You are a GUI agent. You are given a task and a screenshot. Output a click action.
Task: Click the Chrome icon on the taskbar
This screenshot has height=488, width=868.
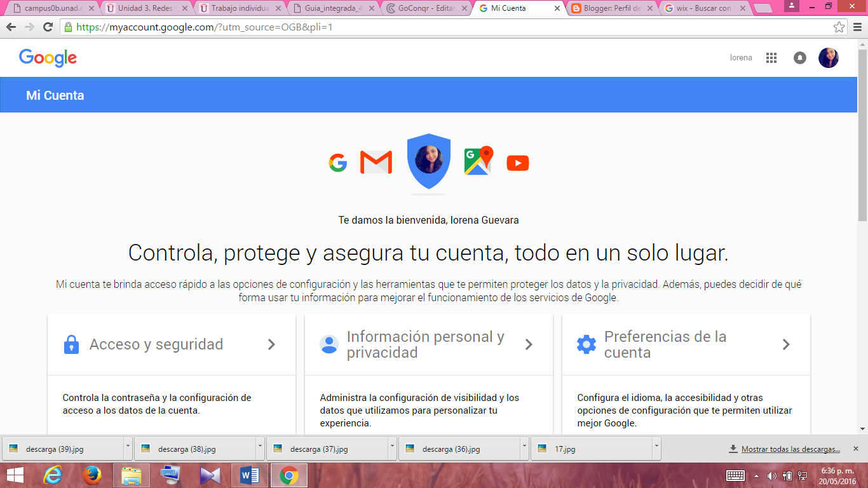click(x=289, y=475)
